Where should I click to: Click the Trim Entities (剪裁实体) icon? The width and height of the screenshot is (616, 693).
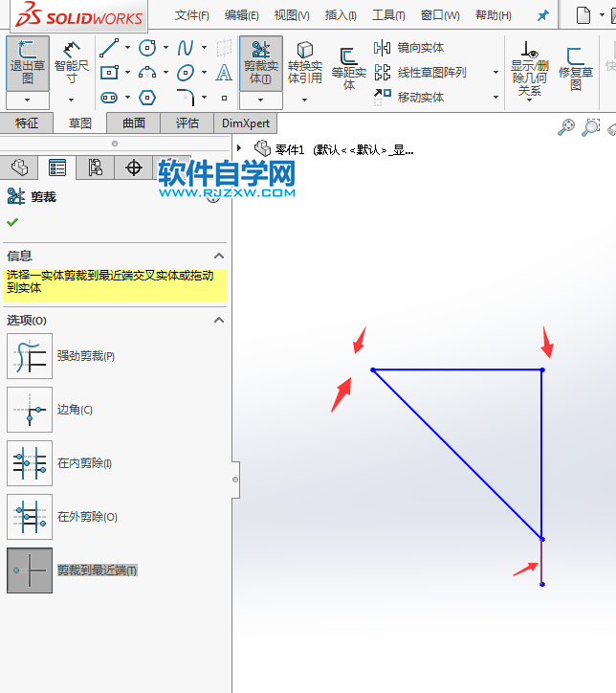tap(260, 63)
